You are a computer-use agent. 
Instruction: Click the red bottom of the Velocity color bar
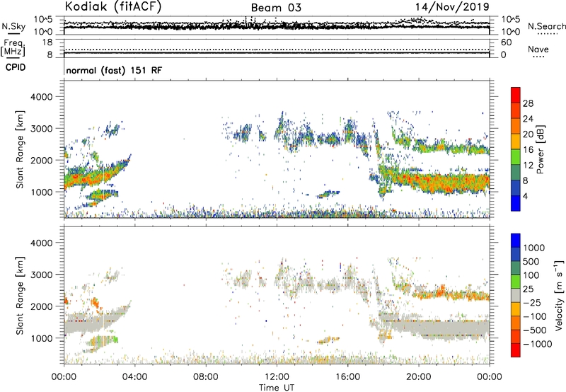[x=516, y=350]
